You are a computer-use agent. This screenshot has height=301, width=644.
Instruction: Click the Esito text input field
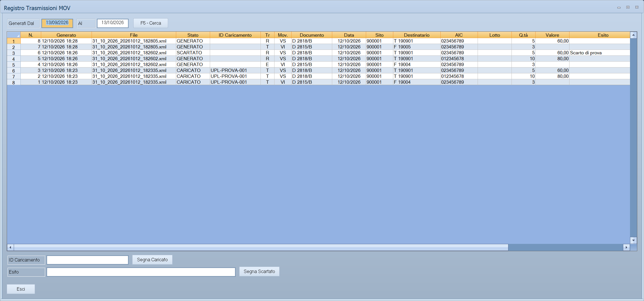coord(141,272)
